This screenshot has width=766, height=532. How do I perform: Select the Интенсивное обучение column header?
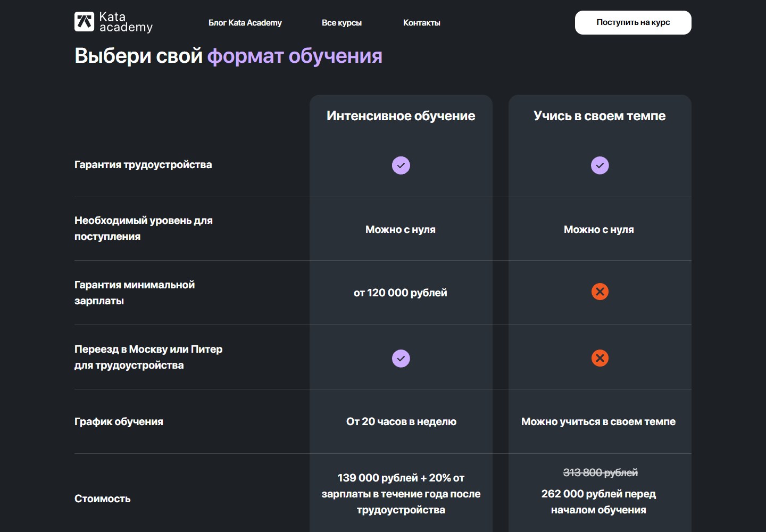[401, 116]
